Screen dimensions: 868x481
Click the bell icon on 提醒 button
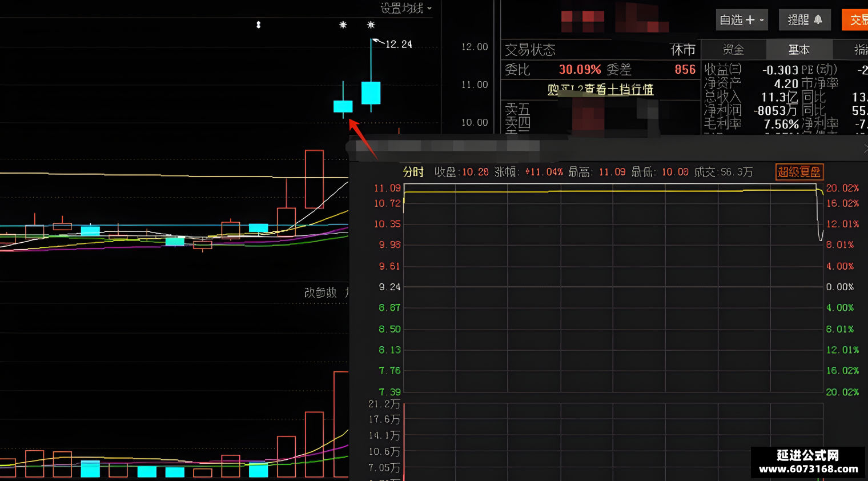tap(818, 20)
